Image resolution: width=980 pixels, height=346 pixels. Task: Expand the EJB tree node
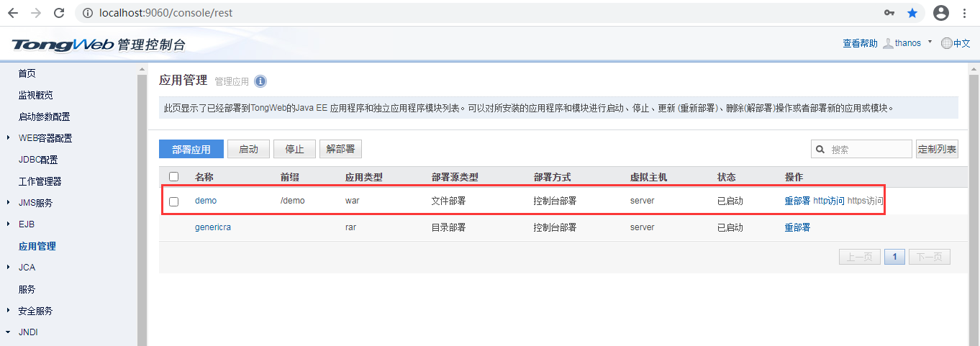coord(8,224)
